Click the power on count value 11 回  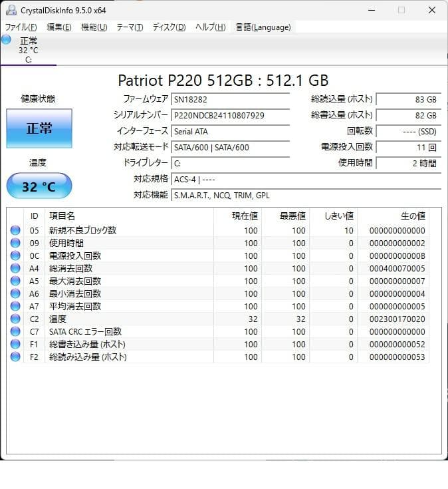[x=408, y=147]
